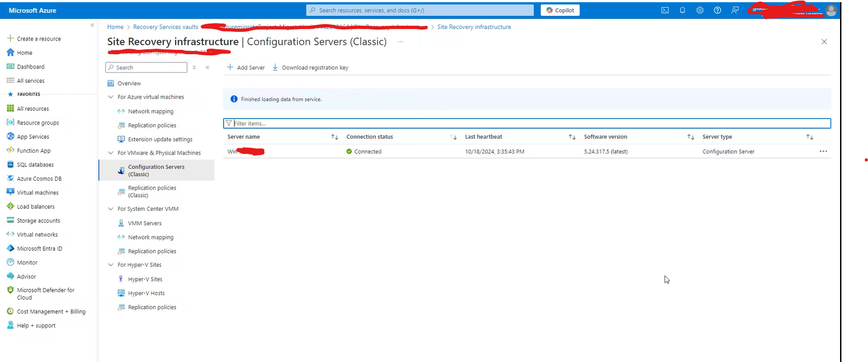The height and width of the screenshot is (362, 868).
Task: Open Help + support
Action: [31, 325]
